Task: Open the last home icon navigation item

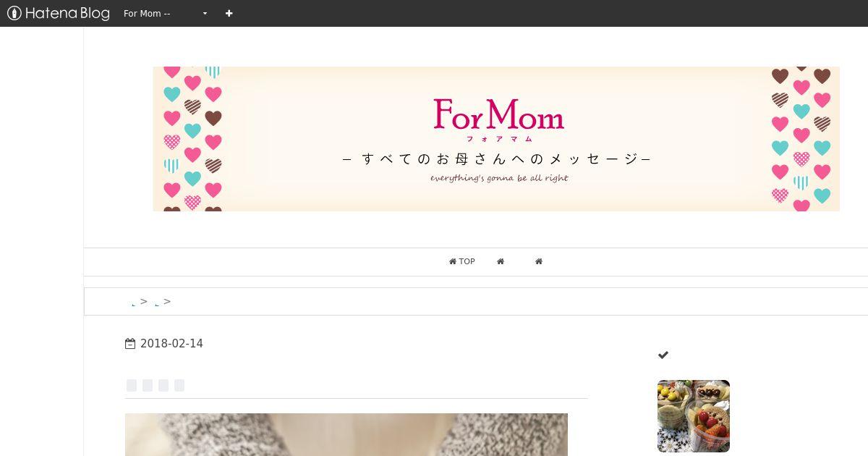Action: [x=539, y=261]
